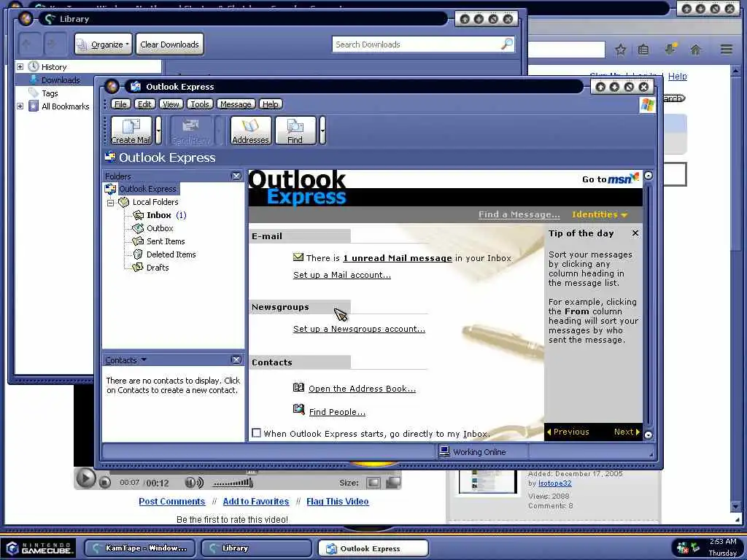
Task: Expand All Bookmarks in the Library window
Action: tap(20, 106)
